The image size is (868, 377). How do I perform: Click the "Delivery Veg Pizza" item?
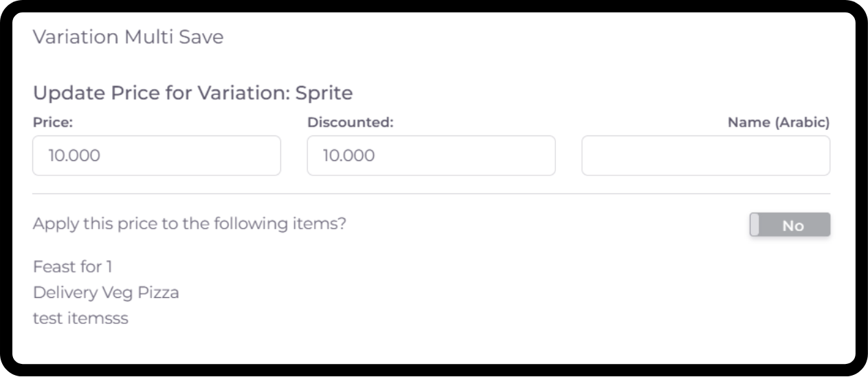(x=106, y=292)
